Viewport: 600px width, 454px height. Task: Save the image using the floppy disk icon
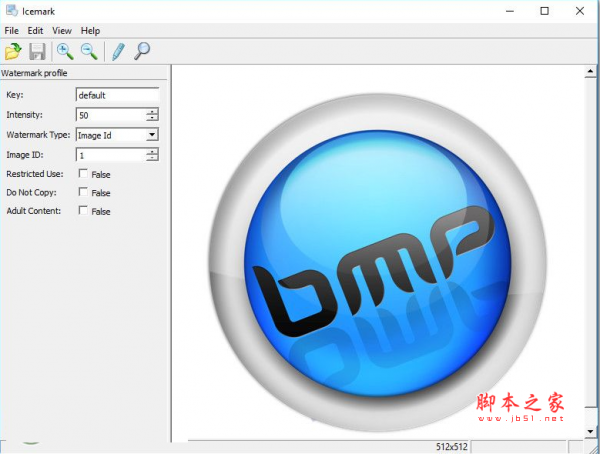38,51
